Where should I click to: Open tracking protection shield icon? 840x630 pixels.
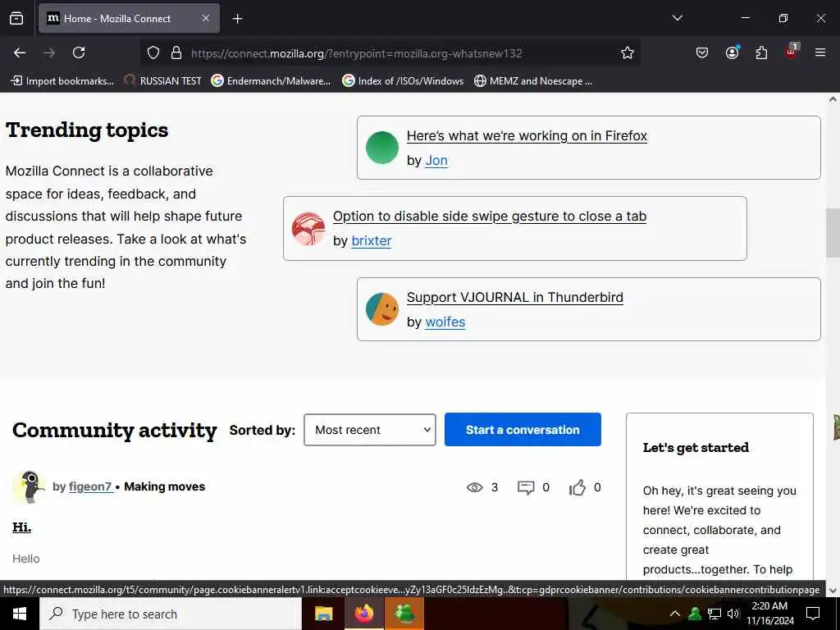[x=153, y=52]
